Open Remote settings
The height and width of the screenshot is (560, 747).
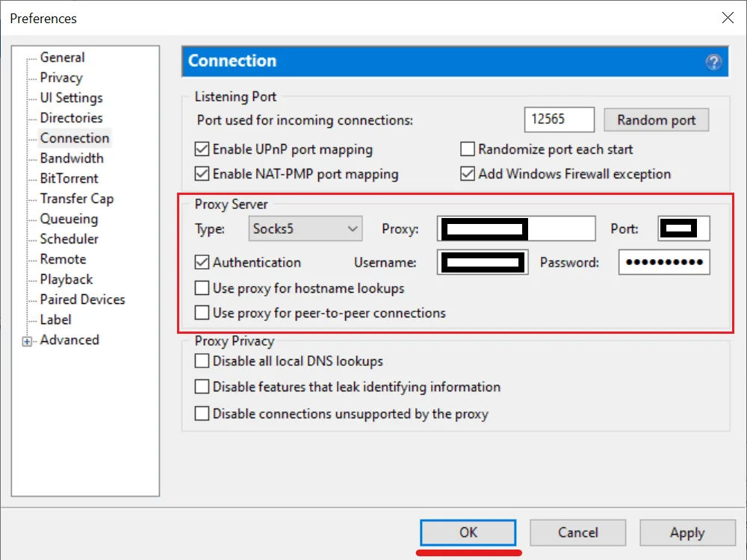[x=63, y=259]
